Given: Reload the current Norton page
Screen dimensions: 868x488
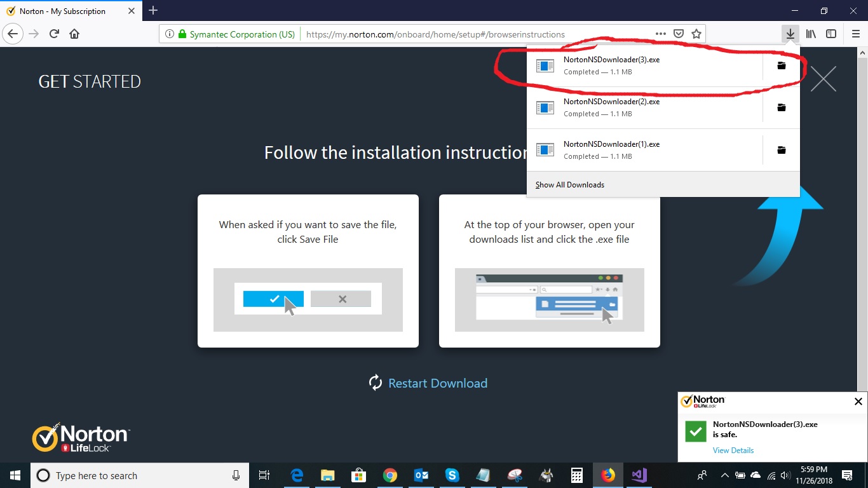Looking at the screenshot, I should tap(54, 34).
